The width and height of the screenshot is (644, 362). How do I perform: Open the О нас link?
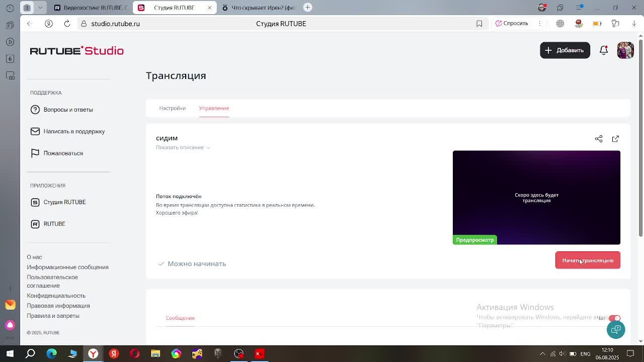coord(34,257)
